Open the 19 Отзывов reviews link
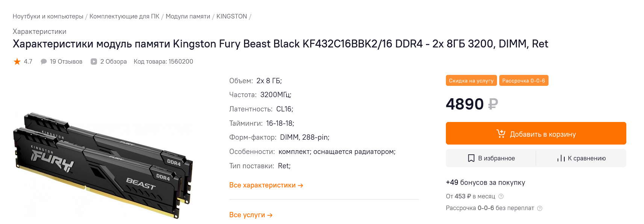 pos(66,62)
